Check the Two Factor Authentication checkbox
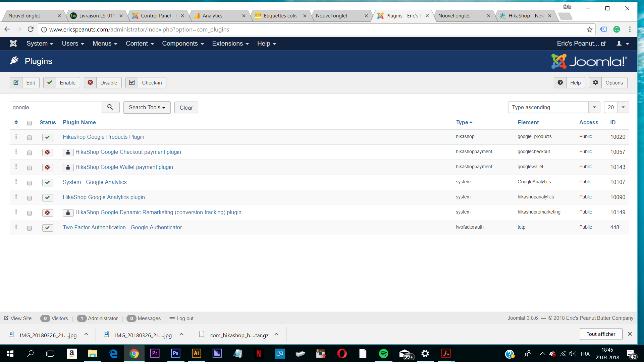This screenshot has height=362, width=644. 30,228
